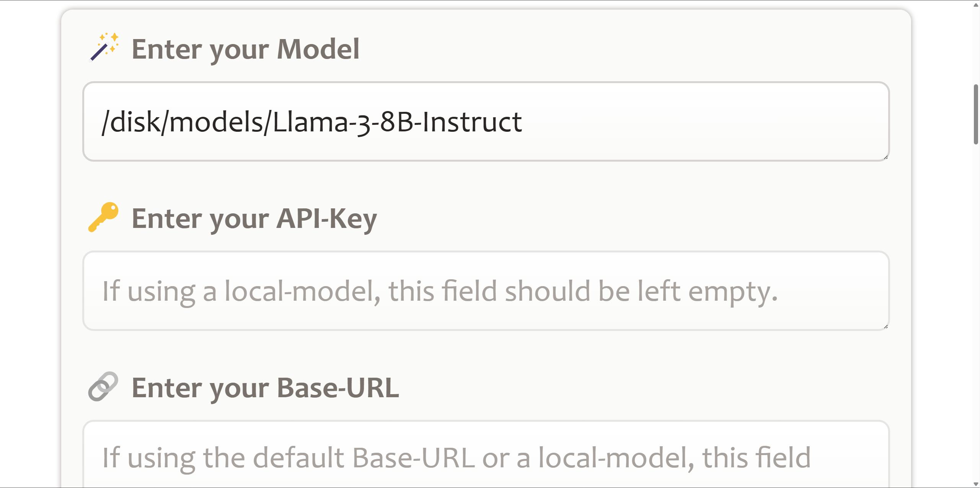Click the API-Key textarea's corner resize grip
The height and width of the screenshot is (488, 980).
[x=886, y=327]
